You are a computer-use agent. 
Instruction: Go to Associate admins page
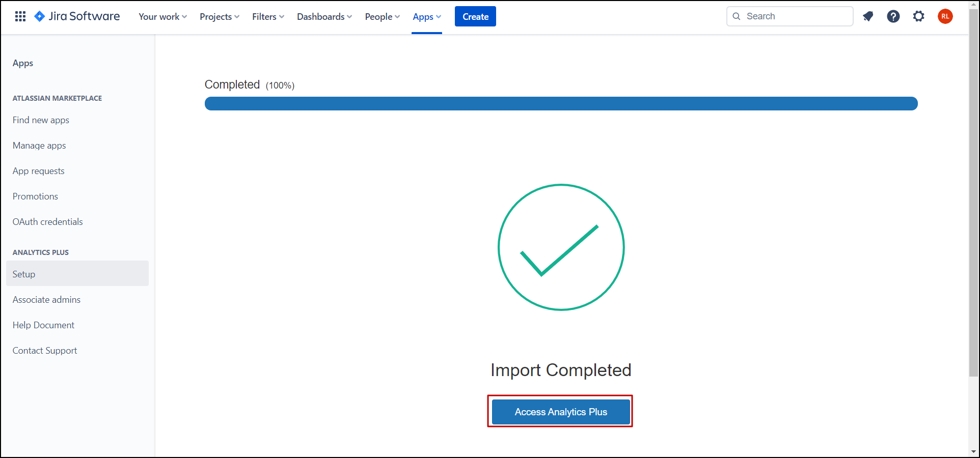(x=46, y=300)
